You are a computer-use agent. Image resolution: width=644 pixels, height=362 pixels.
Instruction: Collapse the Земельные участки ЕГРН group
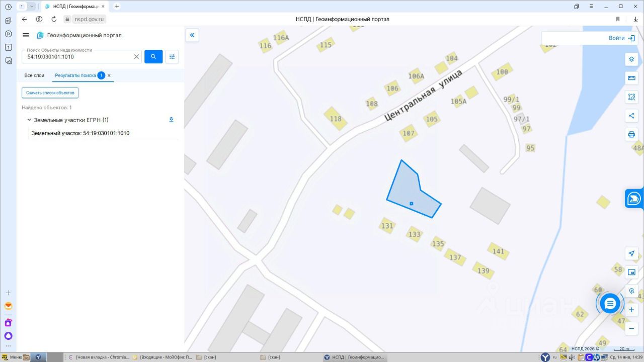[29, 120]
